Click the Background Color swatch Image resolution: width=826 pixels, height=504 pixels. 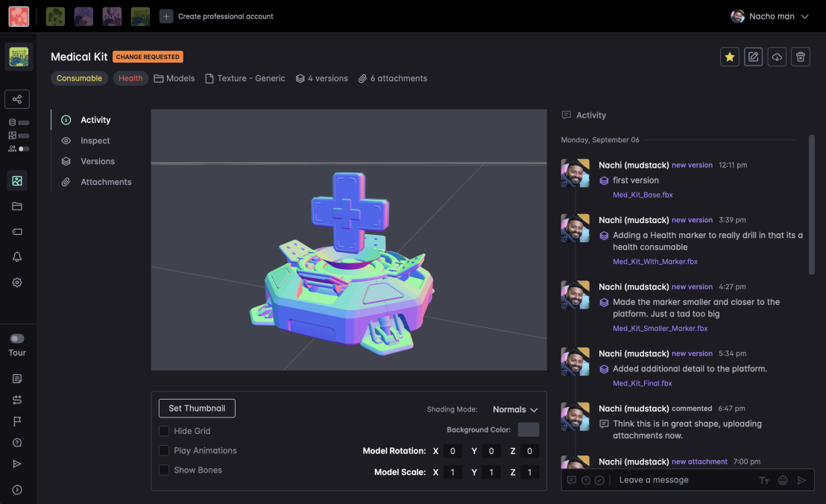pos(529,429)
